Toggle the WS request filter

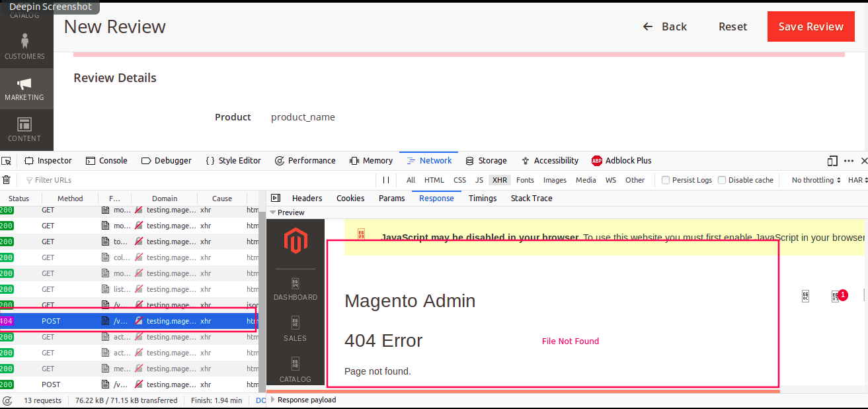(x=611, y=180)
